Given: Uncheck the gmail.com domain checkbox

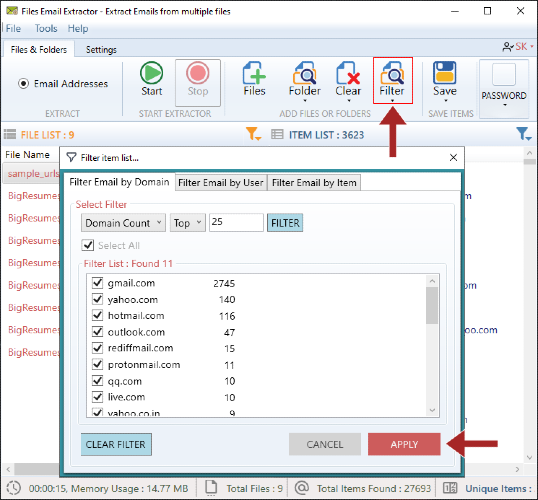Looking at the screenshot, I should [97, 283].
